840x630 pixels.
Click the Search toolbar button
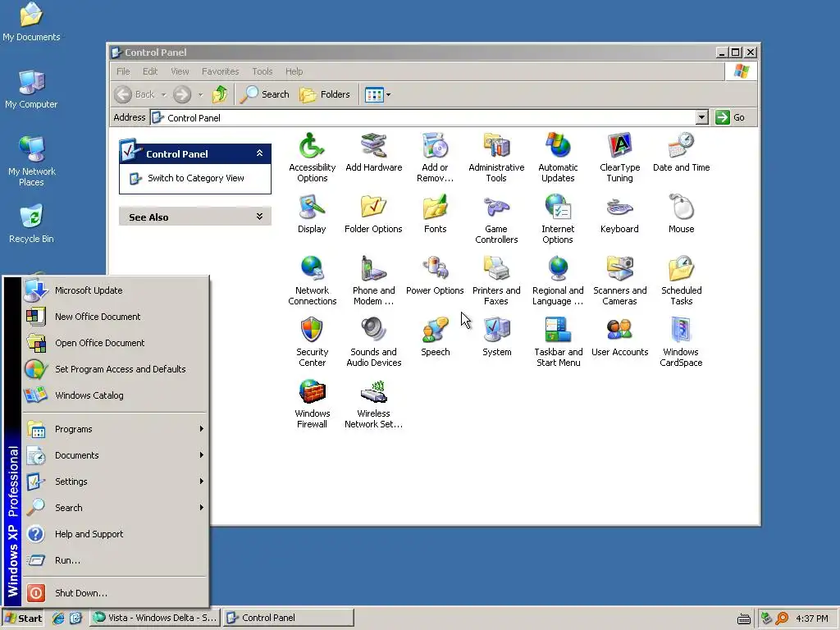click(264, 95)
